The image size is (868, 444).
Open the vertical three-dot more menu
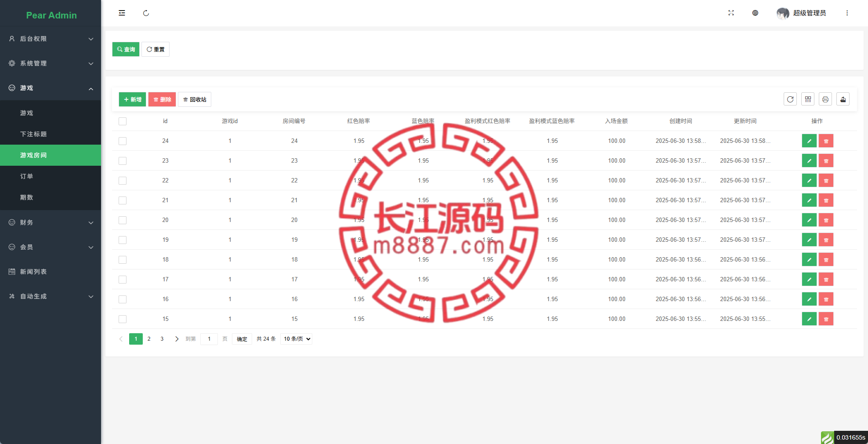click(x=847, y=13)
